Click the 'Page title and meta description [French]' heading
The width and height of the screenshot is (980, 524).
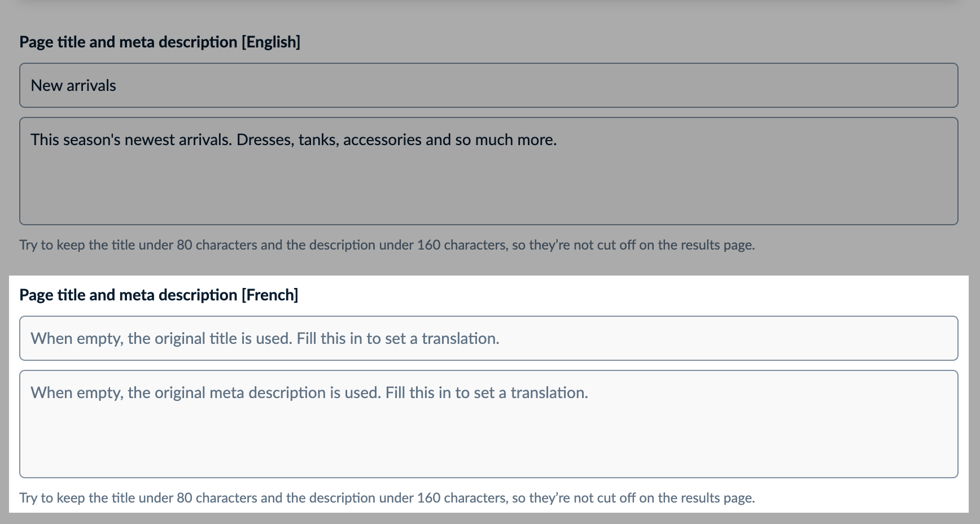[x=159, y=295]
